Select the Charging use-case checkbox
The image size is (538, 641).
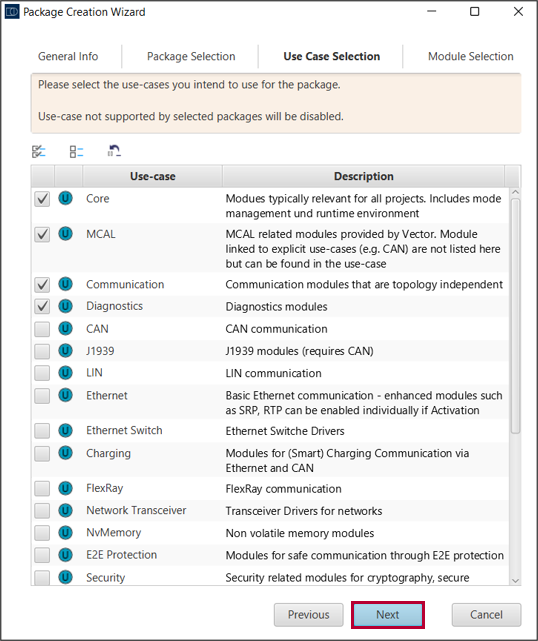42,453
